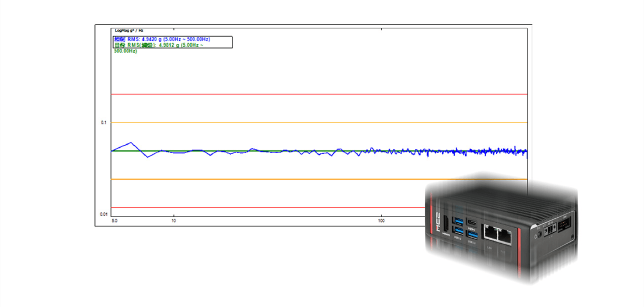Click the USB-C port on the device
The width and height of the screenshot is (644, 307).
pyautogui.click(x=472, y=221)
